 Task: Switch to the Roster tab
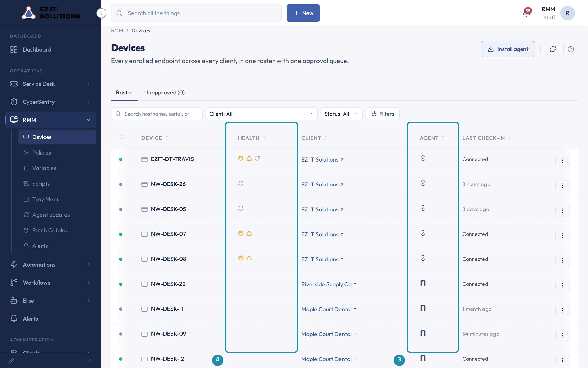pos(124,93)
